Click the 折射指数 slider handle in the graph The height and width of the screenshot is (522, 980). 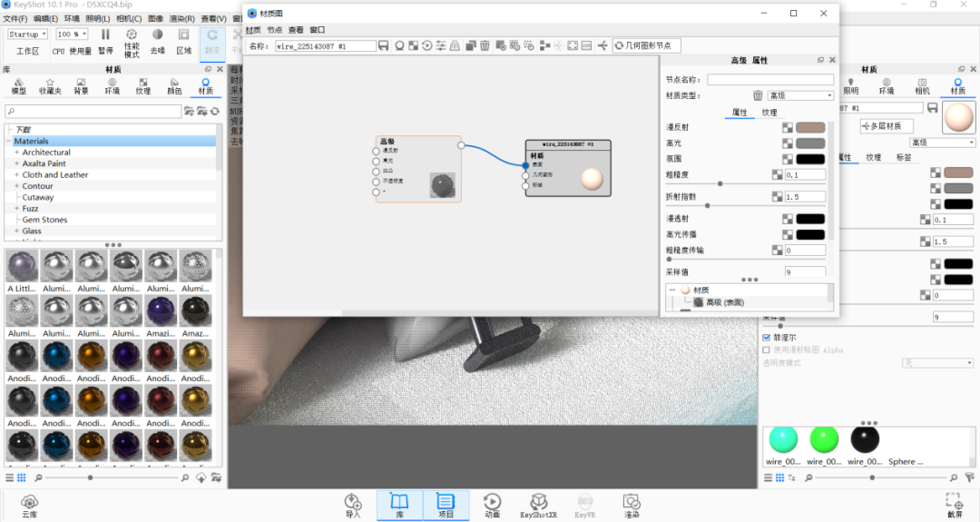coord(708,206)
